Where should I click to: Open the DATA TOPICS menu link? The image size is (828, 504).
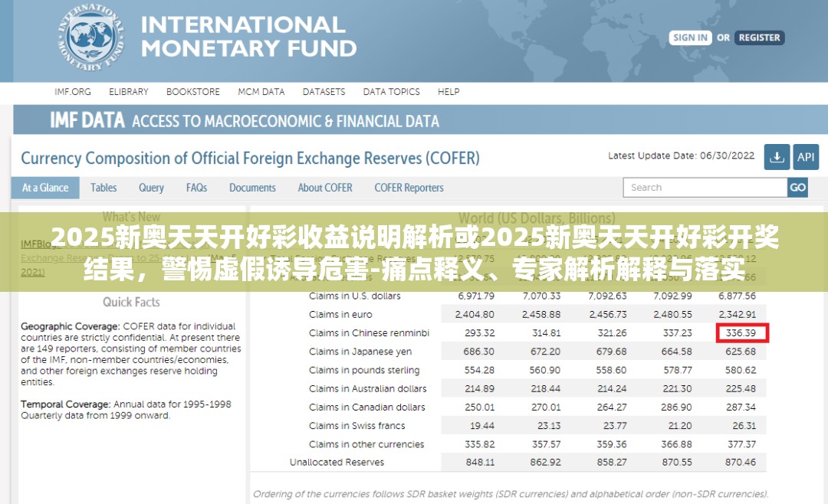391,92
